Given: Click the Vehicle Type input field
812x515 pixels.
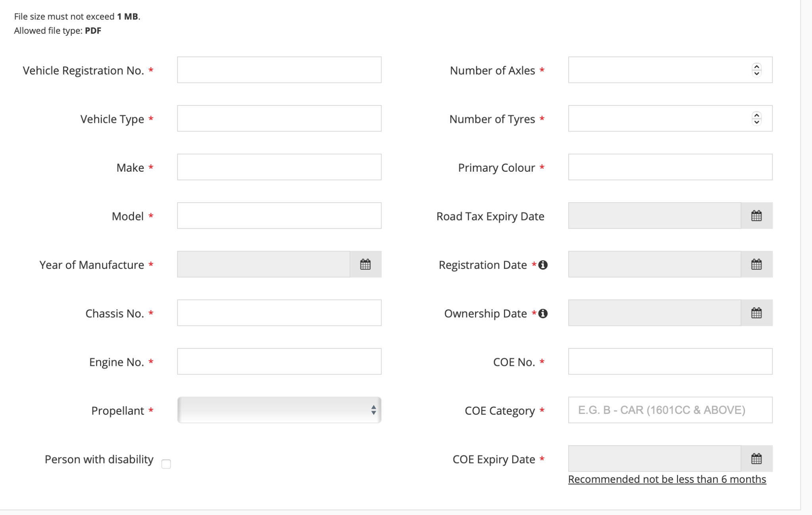Looking at the screenshot, I should [279, 118].
